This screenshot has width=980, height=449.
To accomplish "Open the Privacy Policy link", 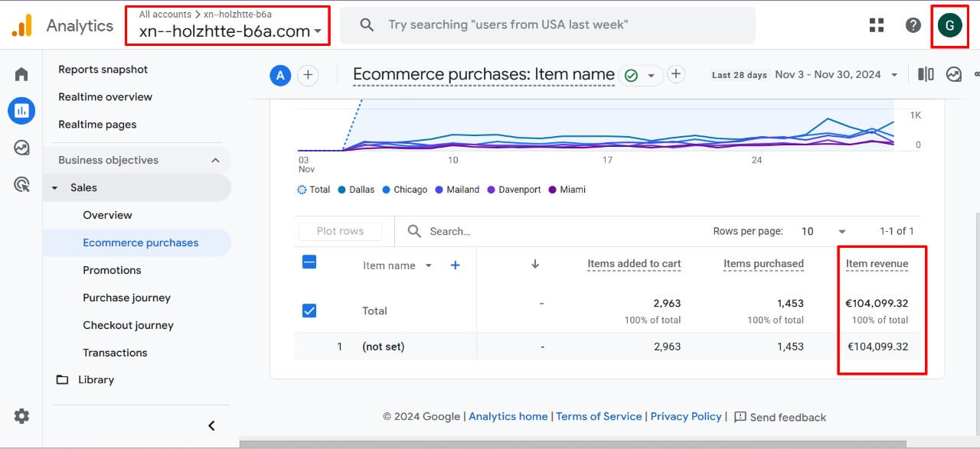I will point(686,416).
